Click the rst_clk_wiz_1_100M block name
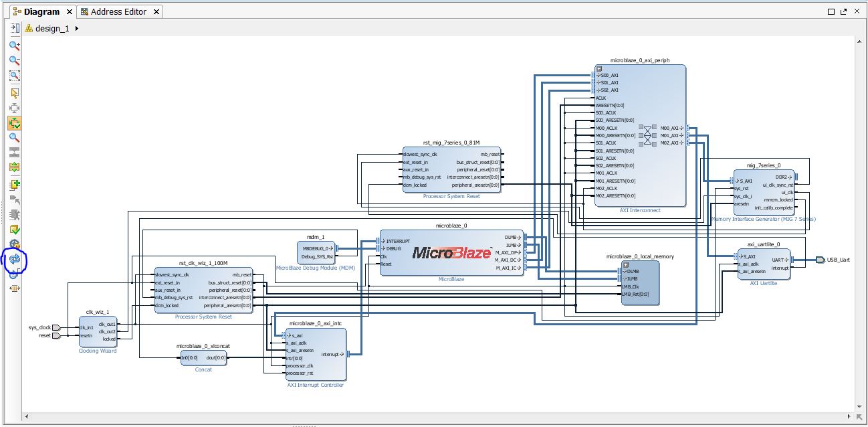 (203, 264)
